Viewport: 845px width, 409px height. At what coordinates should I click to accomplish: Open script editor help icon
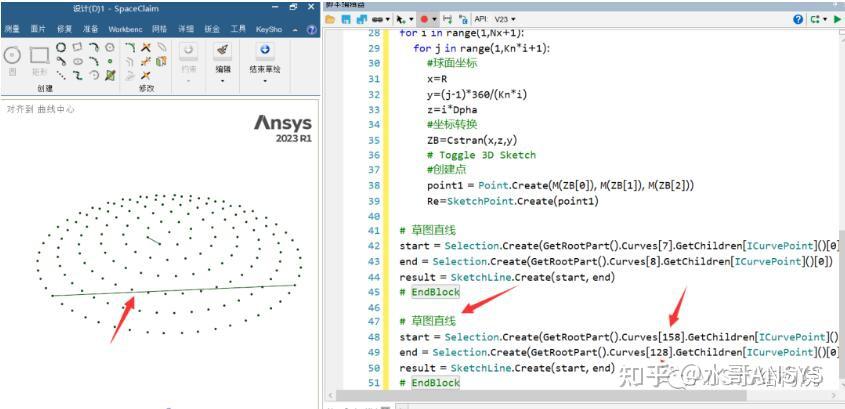coord(798,19)
